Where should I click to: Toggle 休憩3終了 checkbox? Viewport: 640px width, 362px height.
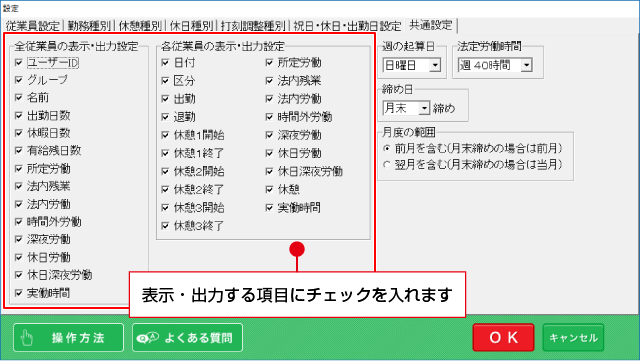(165, 225)
